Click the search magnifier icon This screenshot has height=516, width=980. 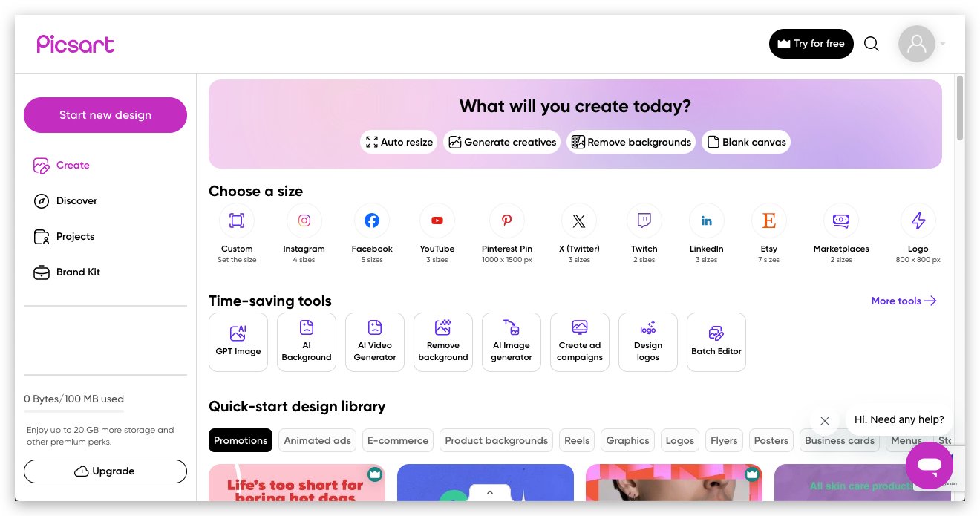(872, 44)
